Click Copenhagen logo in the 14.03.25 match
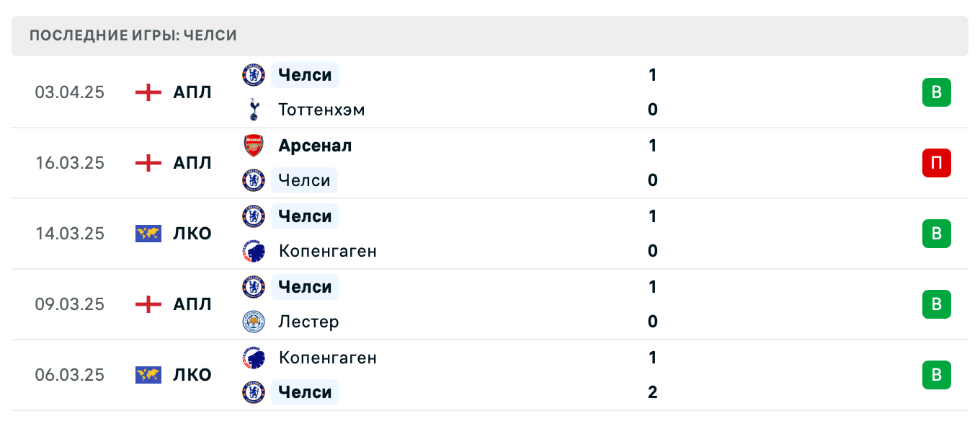Image resolution: width=980 pixels, height=424 pixels. tap(254, 251)
